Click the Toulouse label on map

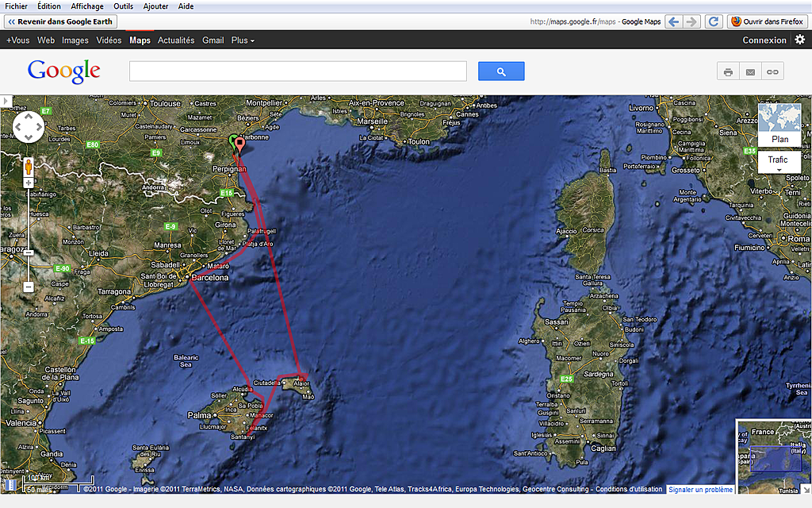point(165,104)
